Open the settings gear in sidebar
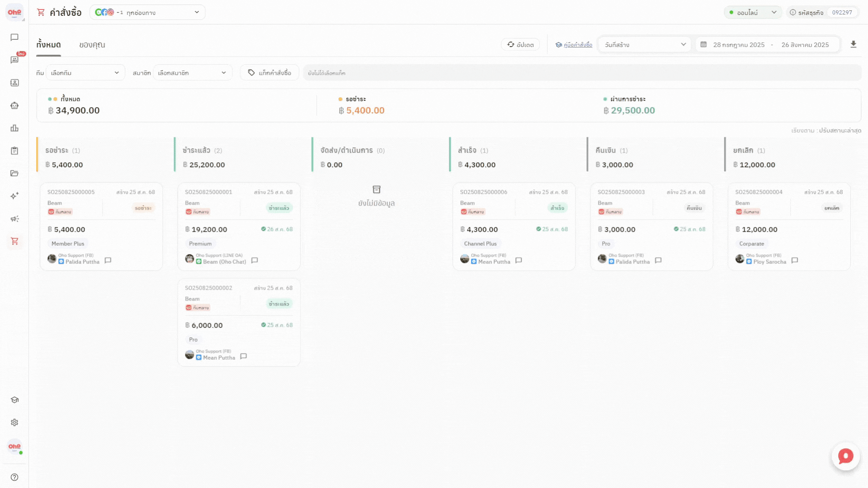Image resolution: width=868 pixels, height=488 pixels. (14, 422)
